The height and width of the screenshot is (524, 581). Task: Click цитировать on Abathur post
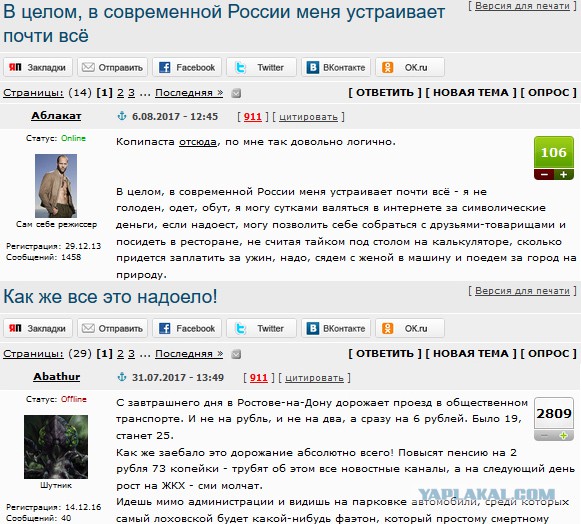[x=314, y=378]
